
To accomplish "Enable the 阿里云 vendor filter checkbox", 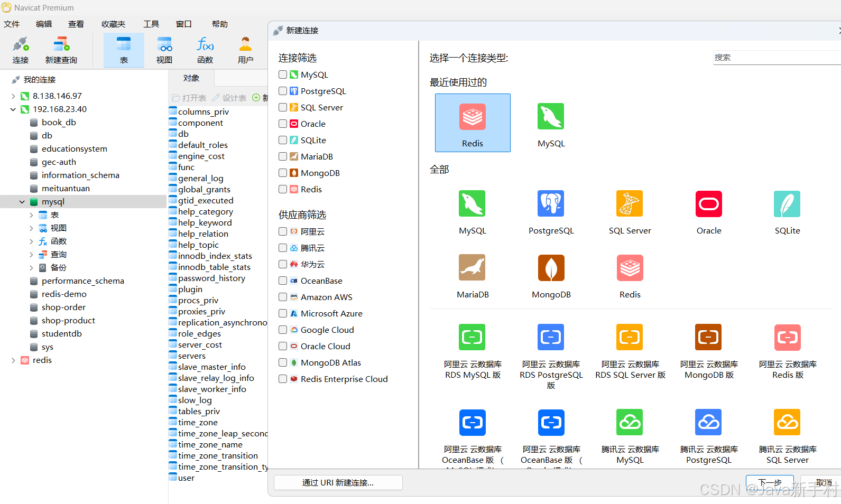I will click(x=283, y=231).
